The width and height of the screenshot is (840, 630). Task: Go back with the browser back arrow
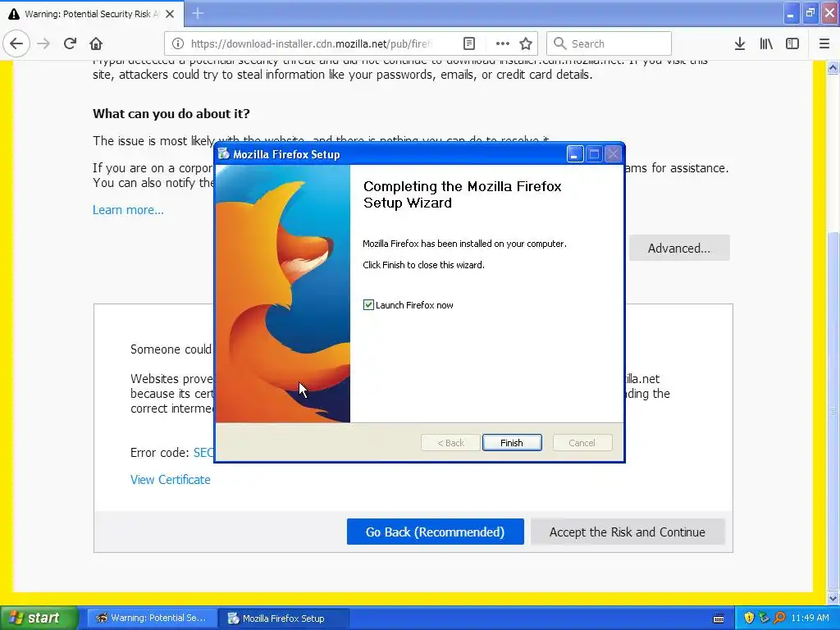[16, 43]
